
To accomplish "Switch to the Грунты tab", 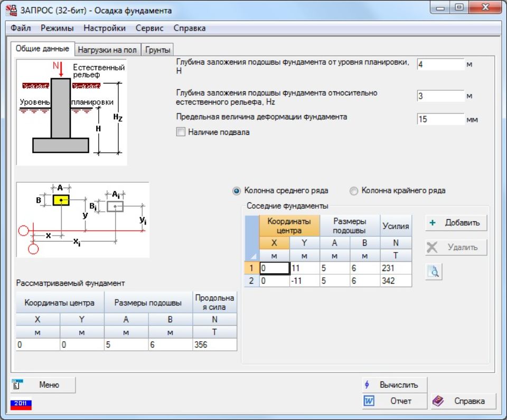I will (x=157, y=50).
